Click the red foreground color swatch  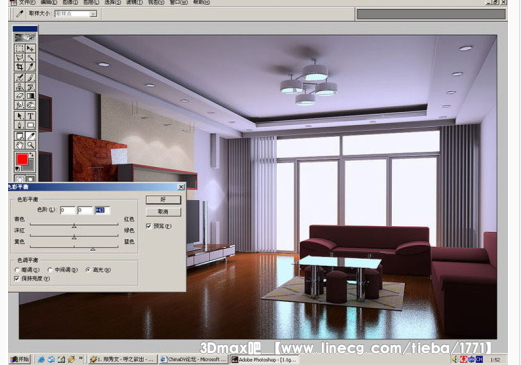pos(22,159)
